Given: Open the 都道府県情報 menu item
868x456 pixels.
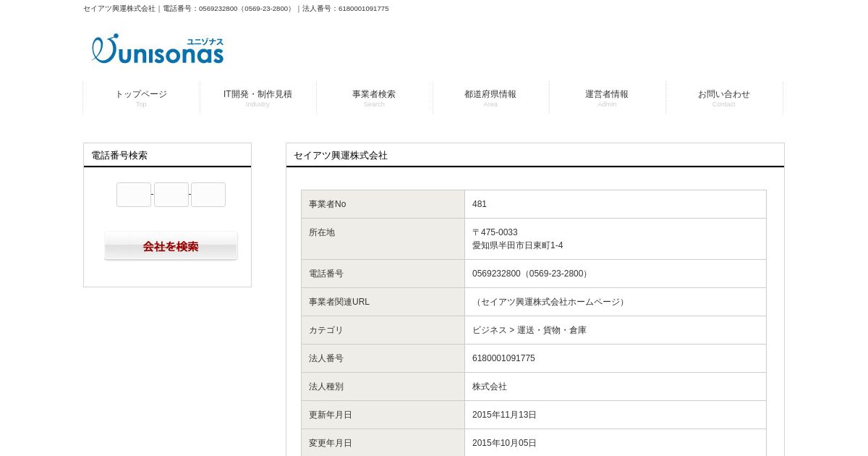Looking at the screenshot, I should (490, 98).
